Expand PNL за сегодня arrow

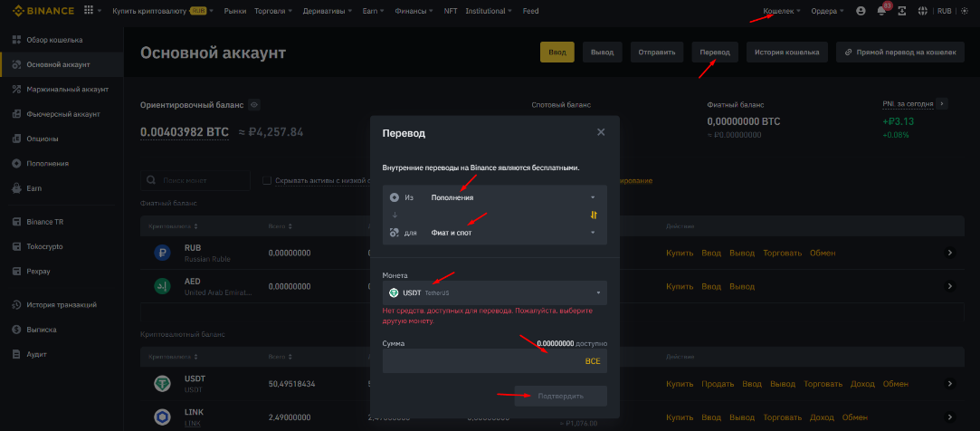click(943, 103)
